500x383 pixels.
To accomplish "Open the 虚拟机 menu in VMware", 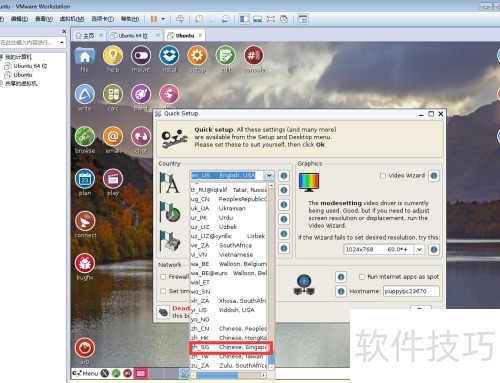I will pos(72,19).
